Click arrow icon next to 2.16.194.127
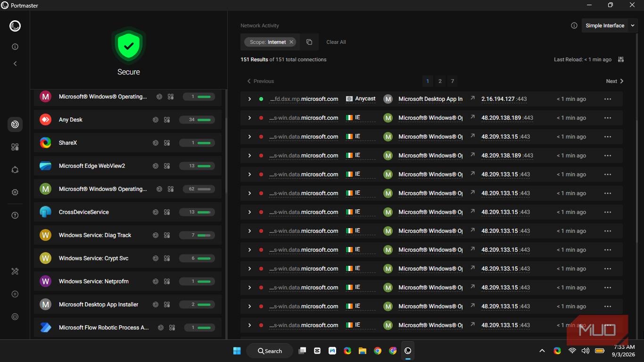The width and height of the screenshot is (644, 362). pyautogui.click(x=473, y=99)
